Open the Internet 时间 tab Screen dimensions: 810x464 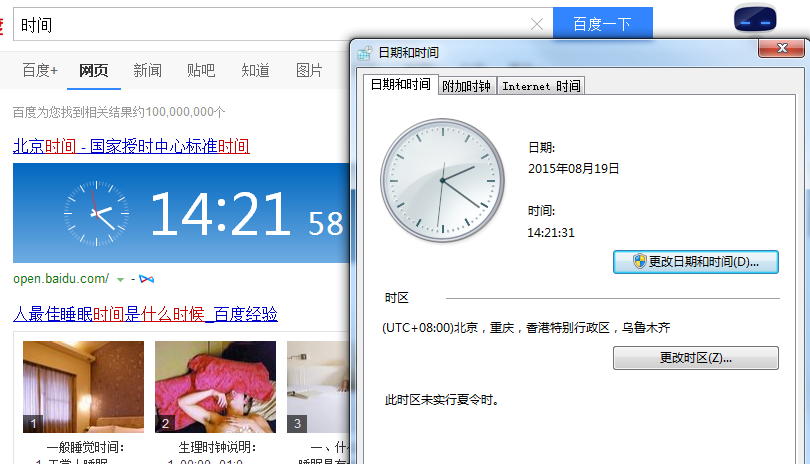(541, 86)
